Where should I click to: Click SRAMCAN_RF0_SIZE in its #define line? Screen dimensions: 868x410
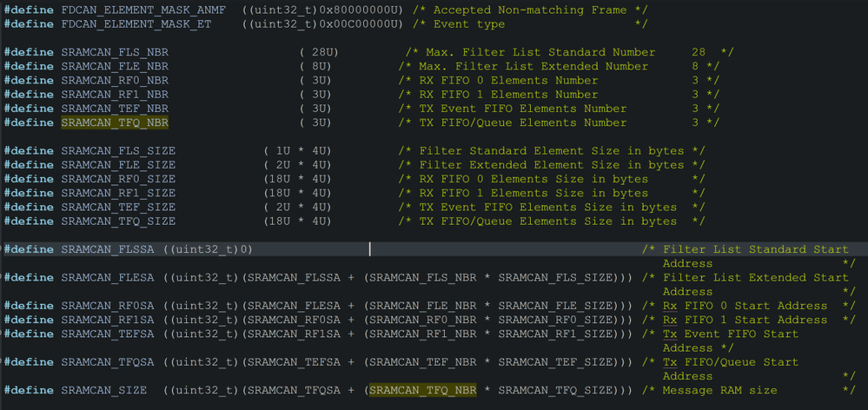click(118, 179)
